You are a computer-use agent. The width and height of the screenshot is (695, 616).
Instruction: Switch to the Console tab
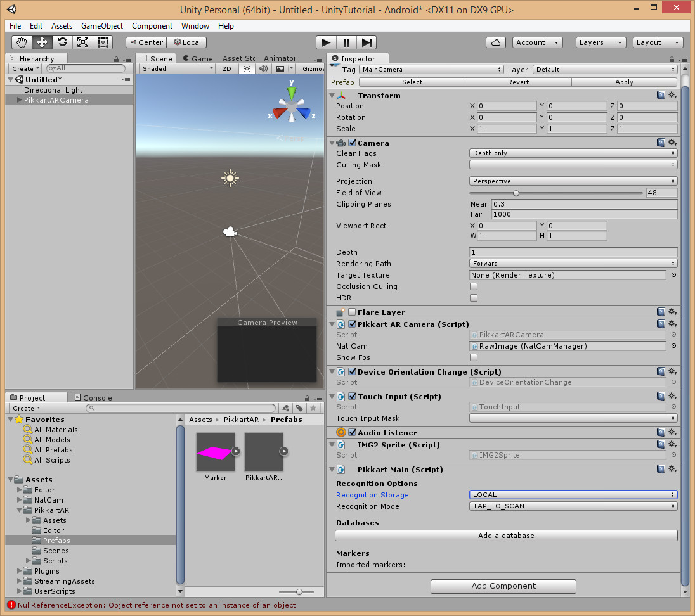[93, 398]
